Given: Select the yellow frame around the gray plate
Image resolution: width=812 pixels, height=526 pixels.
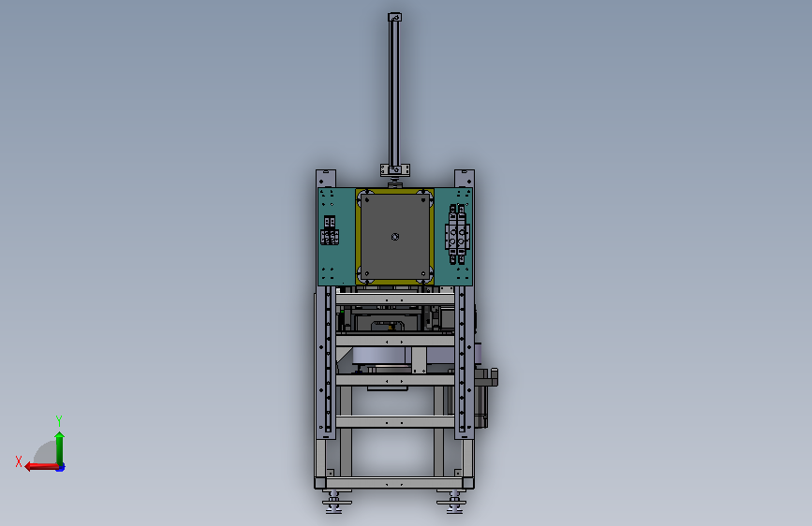Looking at the screenshot, I should pos(358,237).
